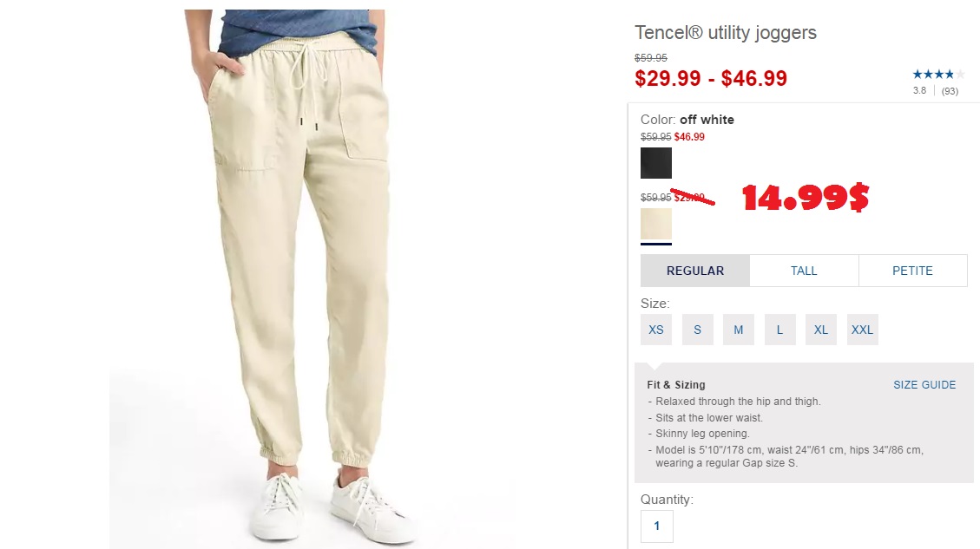Image resolution: width=980 pixels, height=549 pixels.
Task: Select the off white color swatch
Action: point(655,225)
